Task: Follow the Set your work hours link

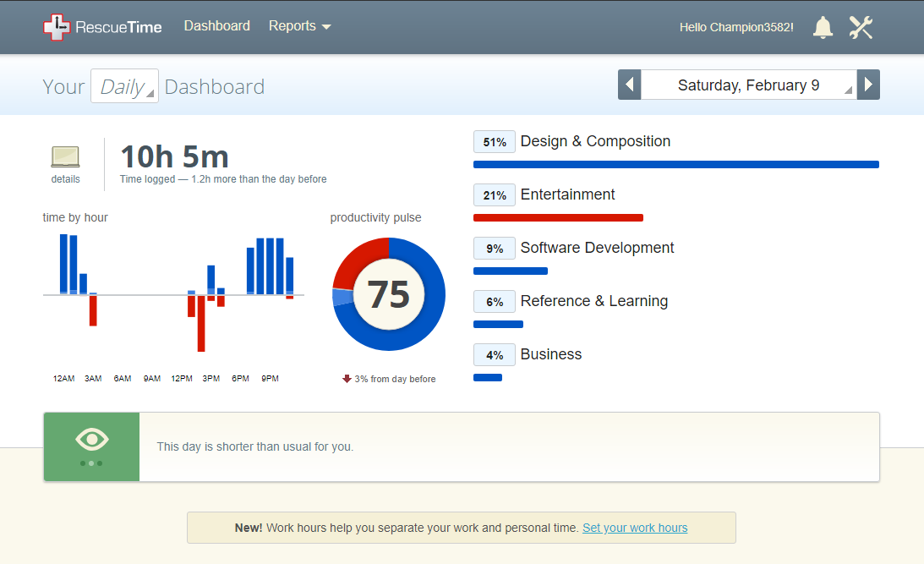Action: (x=635, y=528)
